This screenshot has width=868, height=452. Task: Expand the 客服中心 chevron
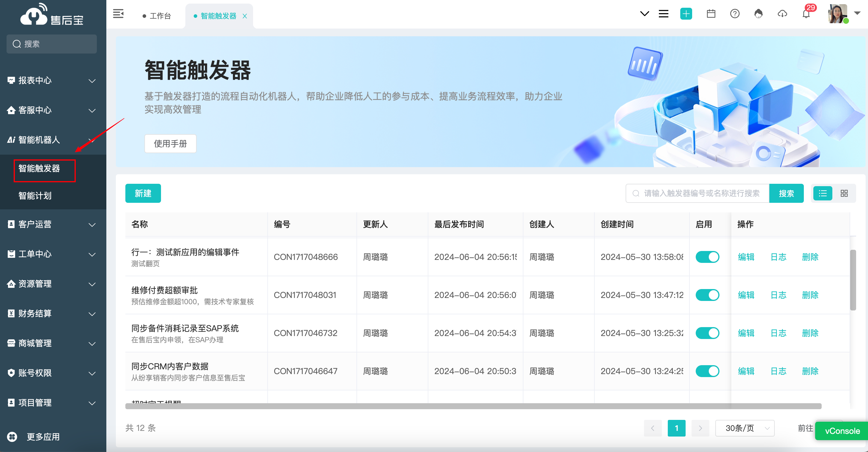pos(92,111)
